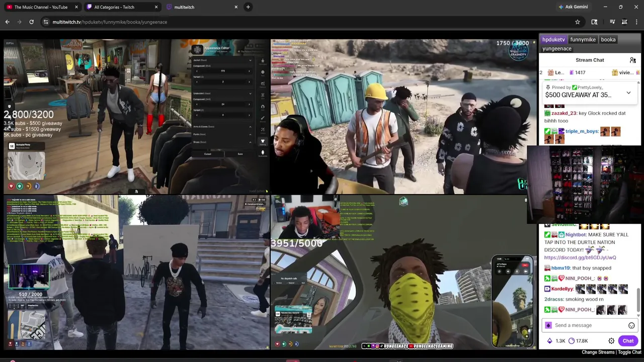
Task: Select the funnymike chat tab
Action: [583, 39]
